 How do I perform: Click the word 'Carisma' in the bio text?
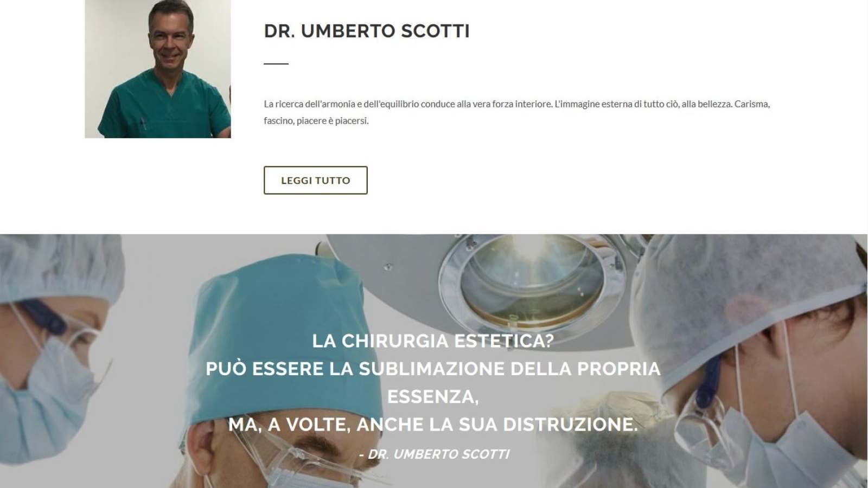(x=751, y=104)
